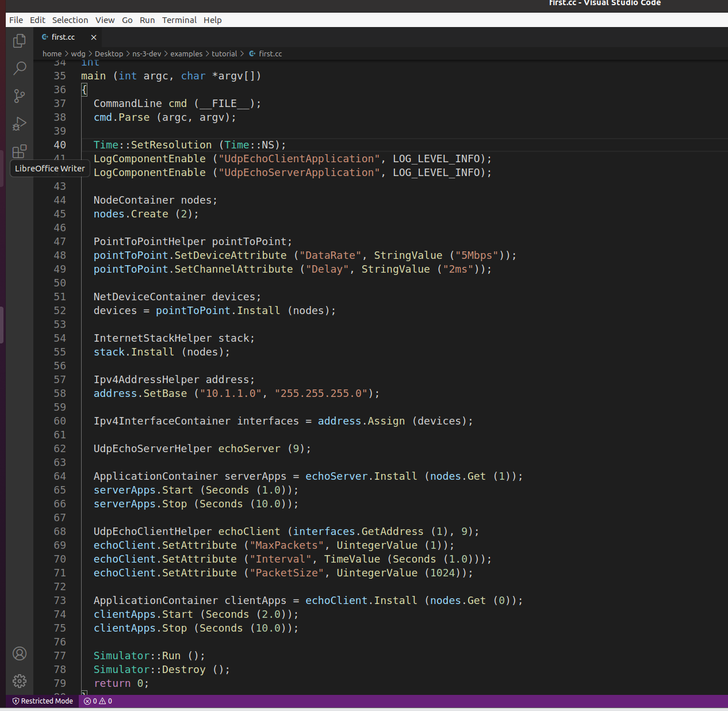Click 'Simulator::Destroy' on line 78
This screenshot has width=728, height=711.
[x=150, y=670]
